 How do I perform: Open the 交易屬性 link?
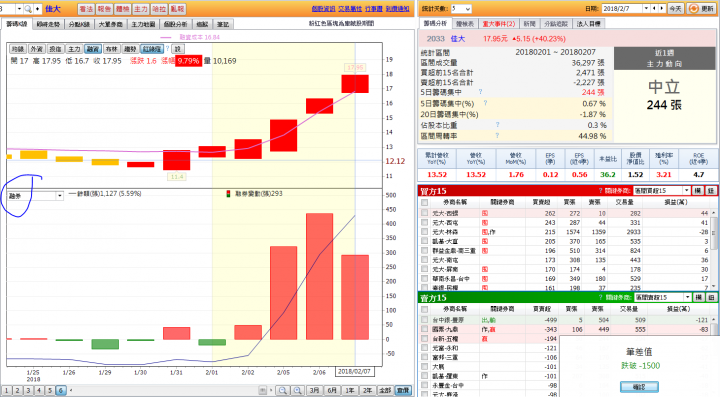(x=350, y=9)
